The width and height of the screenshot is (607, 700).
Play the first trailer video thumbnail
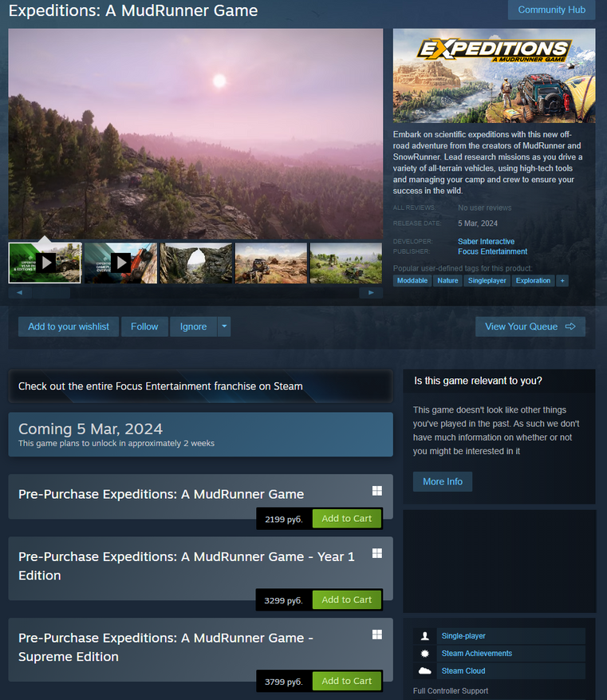click(x=45, y=263)
